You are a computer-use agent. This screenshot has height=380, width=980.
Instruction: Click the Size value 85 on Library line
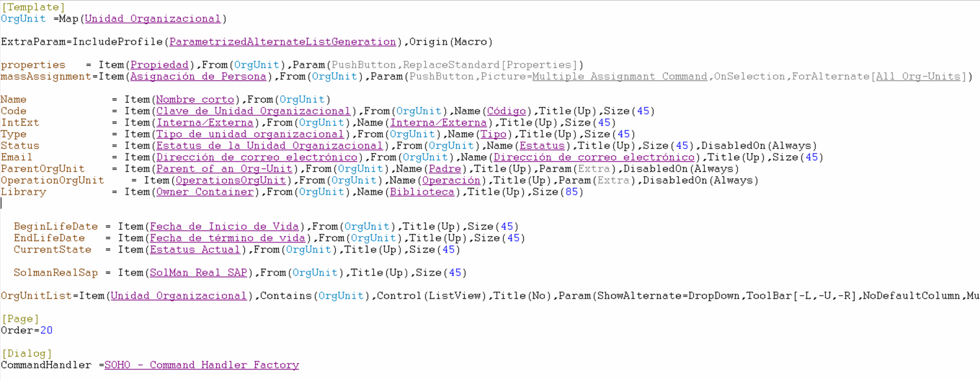(572, 192)
